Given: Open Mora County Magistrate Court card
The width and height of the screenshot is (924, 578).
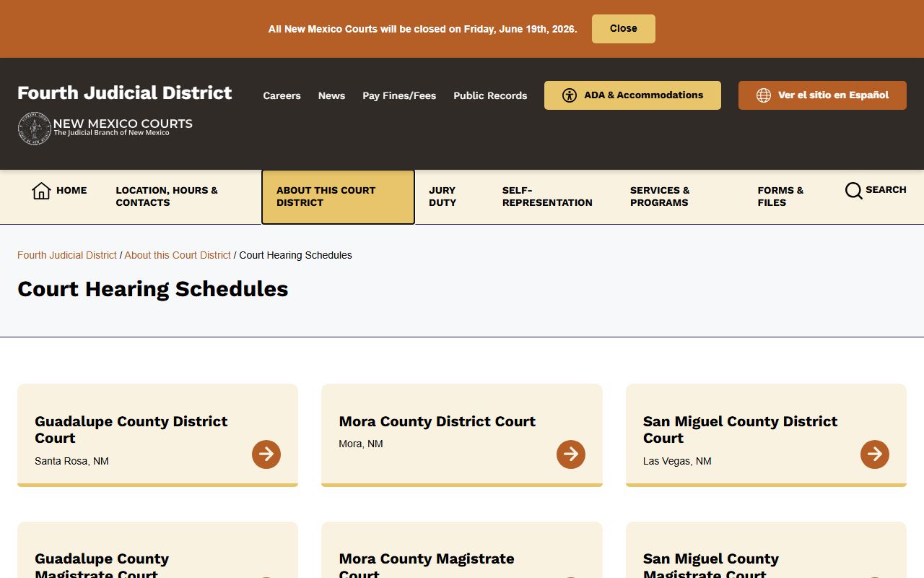Looking at the screenshot, I should (x=462, y=550).
